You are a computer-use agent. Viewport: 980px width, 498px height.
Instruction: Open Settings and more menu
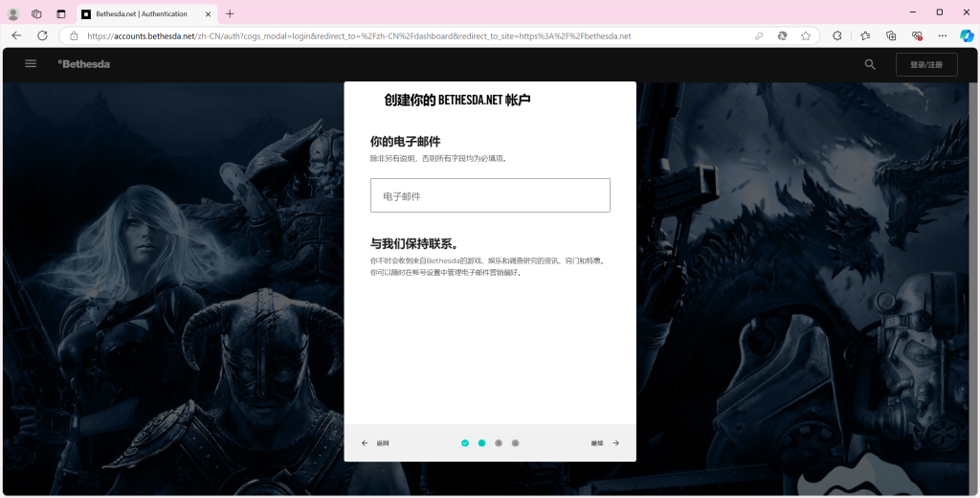(x=943, y=36)
